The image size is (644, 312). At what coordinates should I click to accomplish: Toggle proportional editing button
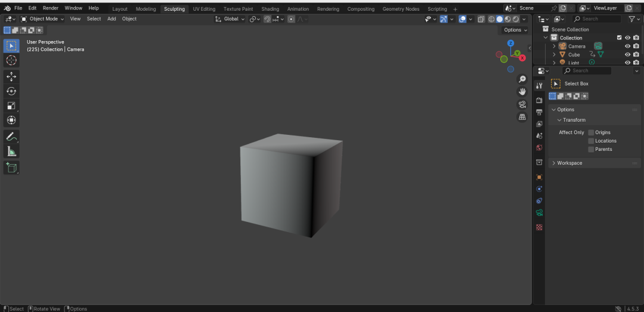291,19
